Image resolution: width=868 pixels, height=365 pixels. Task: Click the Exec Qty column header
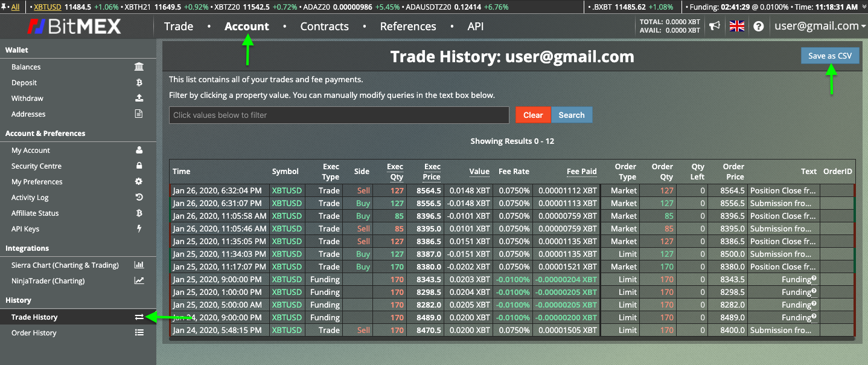click(x=395, y=172)
